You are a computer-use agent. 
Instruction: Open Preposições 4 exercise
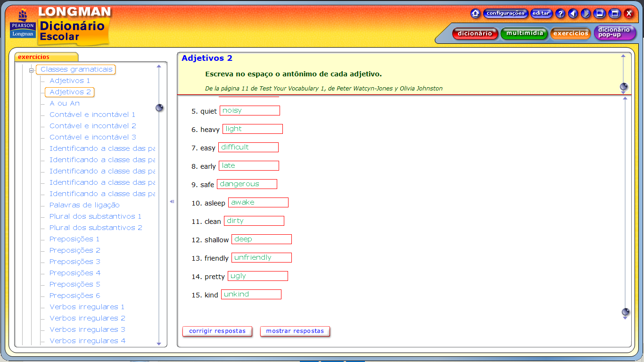pos(75,273)
